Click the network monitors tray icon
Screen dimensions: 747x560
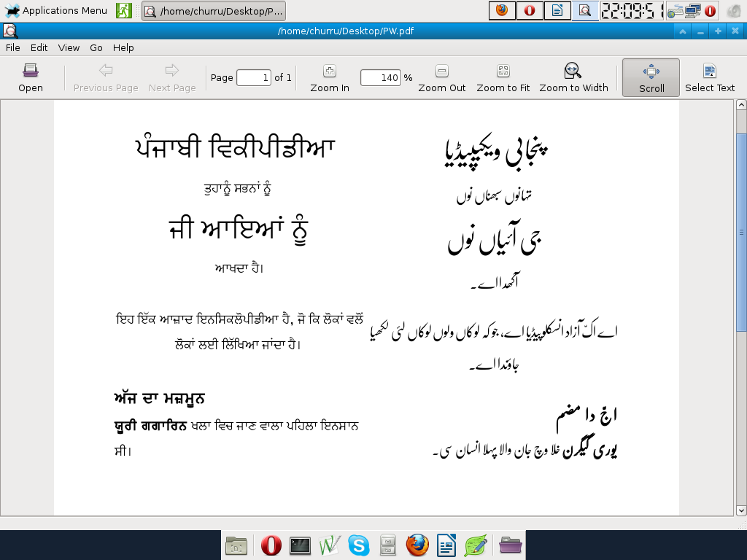coord(693,10)
